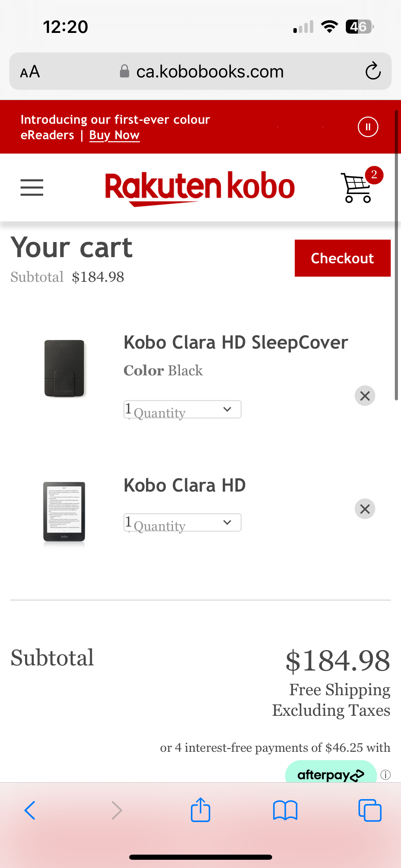Viewport: 401px width, 868px height.
Task: View Kobo Clara HD SleepCover thumbnail
Action: pyautogui.click(x=64, y=368)
